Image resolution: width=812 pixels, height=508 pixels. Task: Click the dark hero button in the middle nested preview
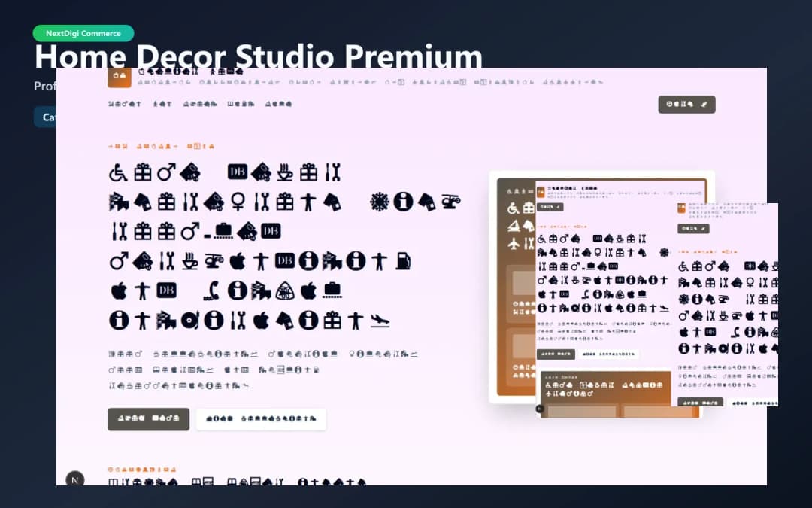[556, 354]
